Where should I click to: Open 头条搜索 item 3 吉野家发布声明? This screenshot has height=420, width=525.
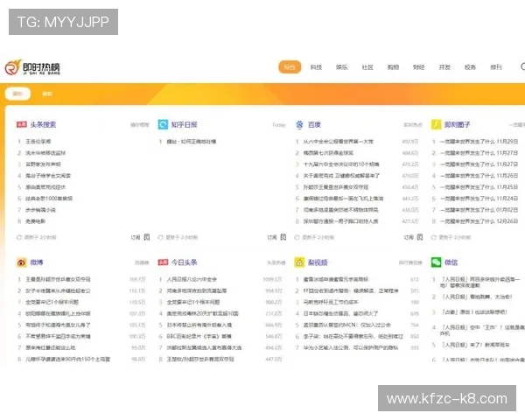[43, 164]
